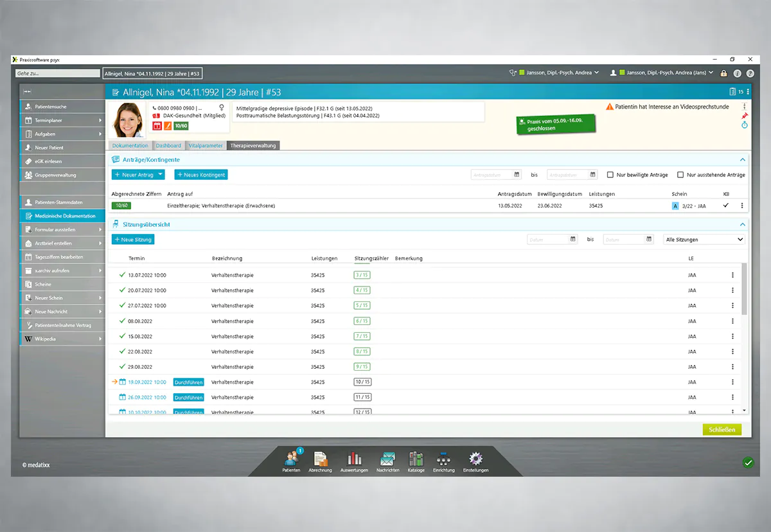Open Patienten-Stammdaten in the sidebar
The height and width of the screenshot is (532, 771).
[62, 202]
